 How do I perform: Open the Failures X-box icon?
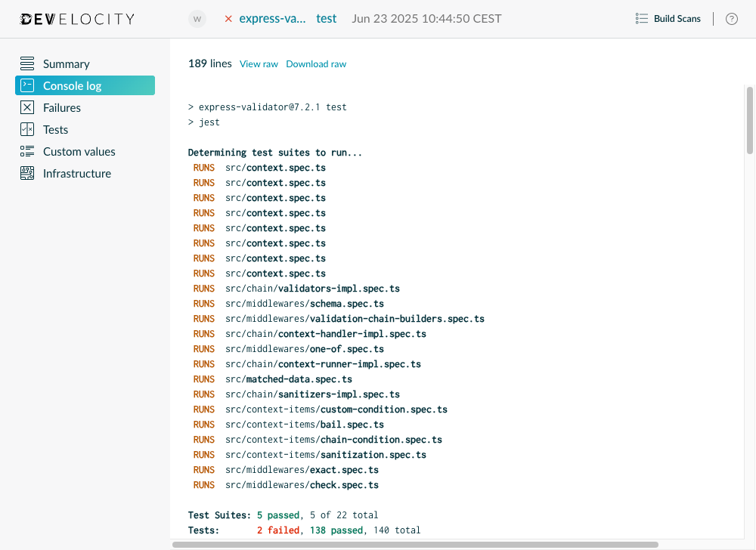click(x=26, y=107)
